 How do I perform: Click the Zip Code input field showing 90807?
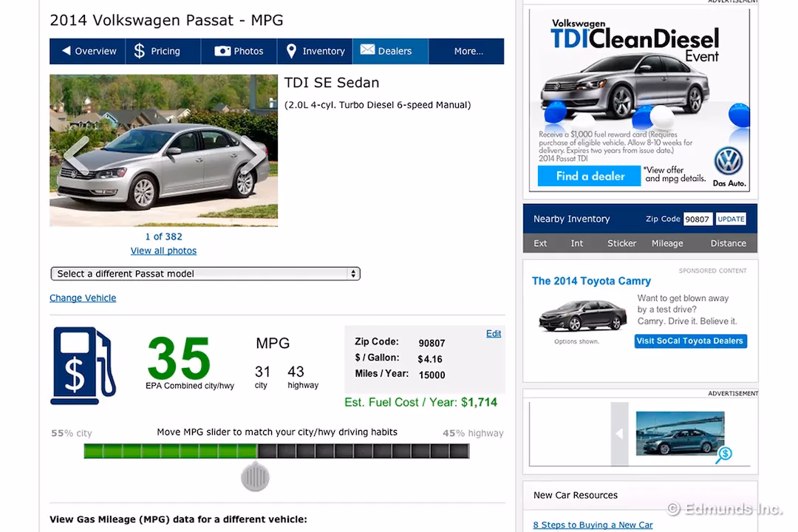tap(698, 219)
